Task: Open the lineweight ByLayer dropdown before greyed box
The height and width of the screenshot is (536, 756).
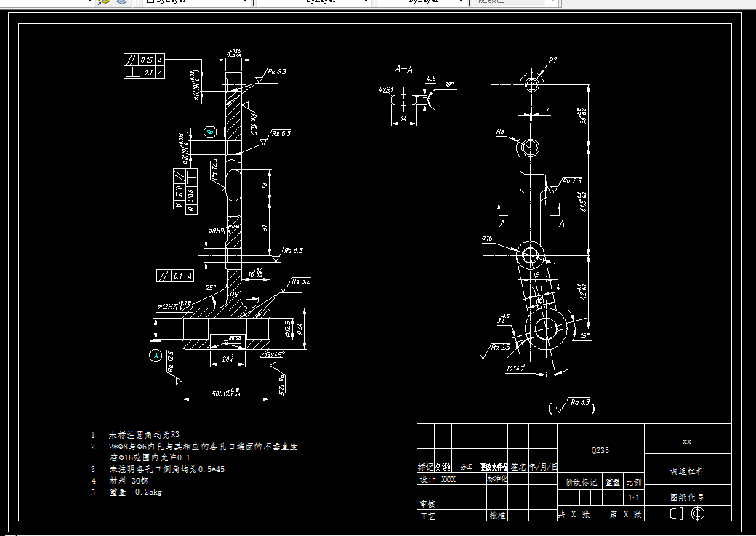Action: tap(422, 2)
